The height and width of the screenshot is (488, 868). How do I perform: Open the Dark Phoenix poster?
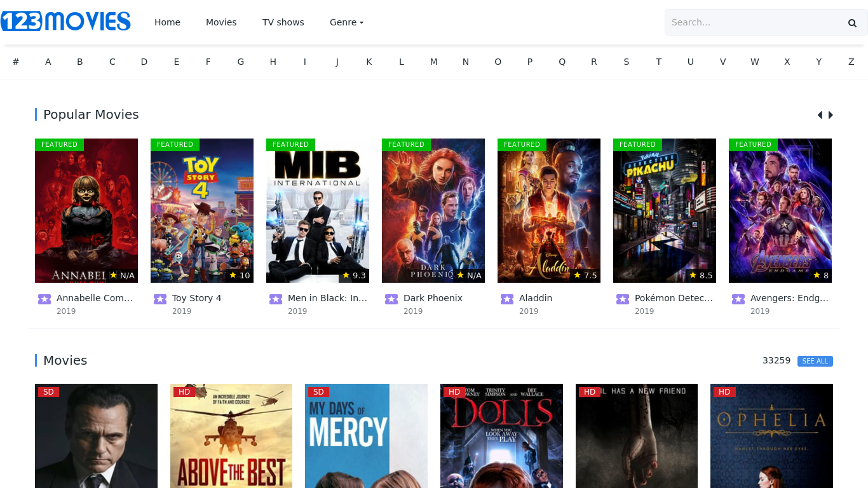(x=433, y=210)
